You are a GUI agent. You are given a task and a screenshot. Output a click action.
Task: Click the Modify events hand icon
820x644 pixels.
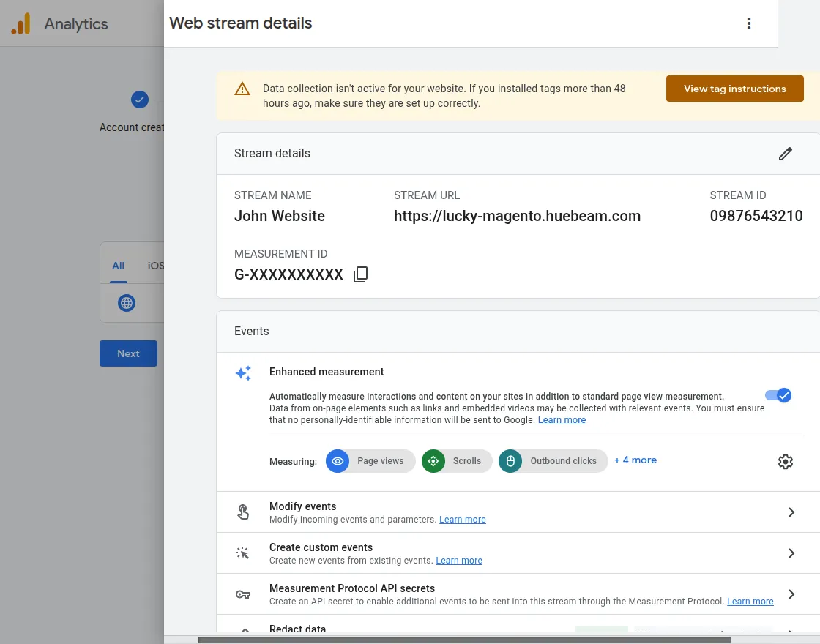click(242, 512)
